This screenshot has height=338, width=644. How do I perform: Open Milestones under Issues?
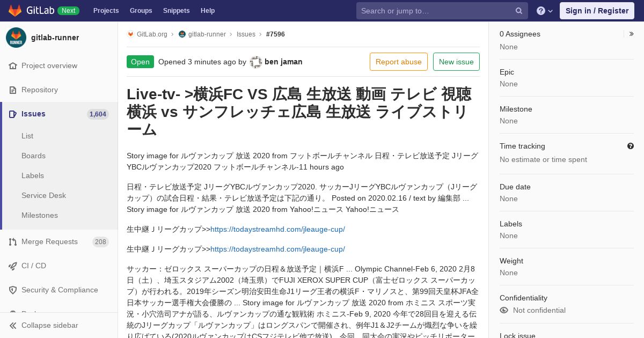[40, 215]
